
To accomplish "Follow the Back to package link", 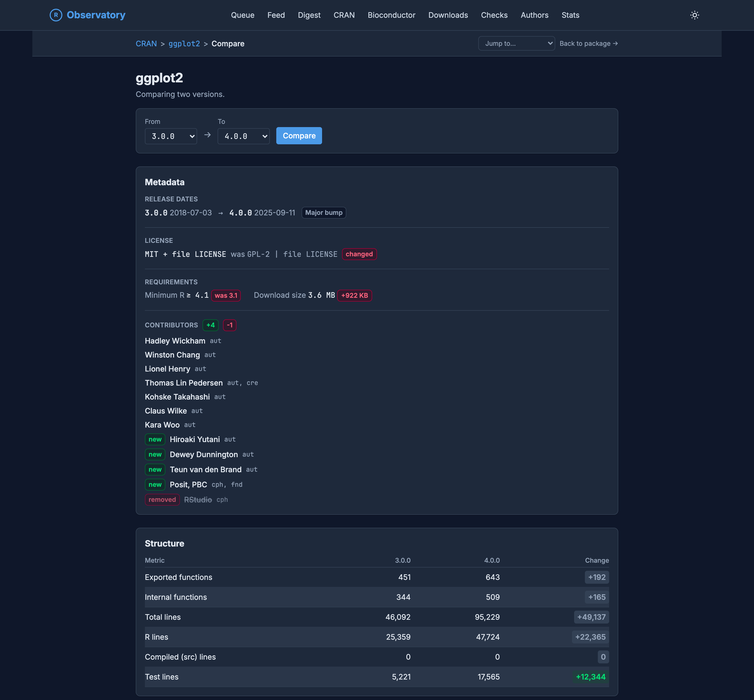I will 589,44.
